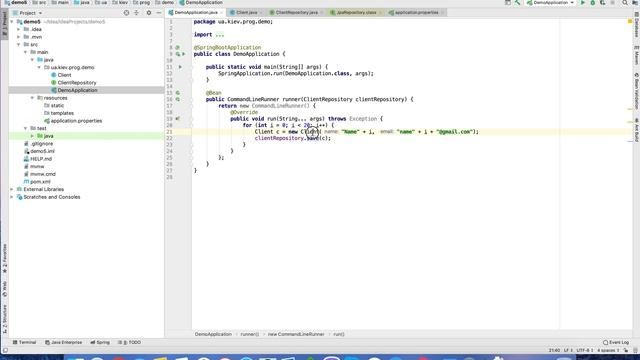Viewport: 640px width, 360px height.
Task: Toggle tool window bars icon at bottom-left corner
Action: pyautogui.click(x=4, y=350)
